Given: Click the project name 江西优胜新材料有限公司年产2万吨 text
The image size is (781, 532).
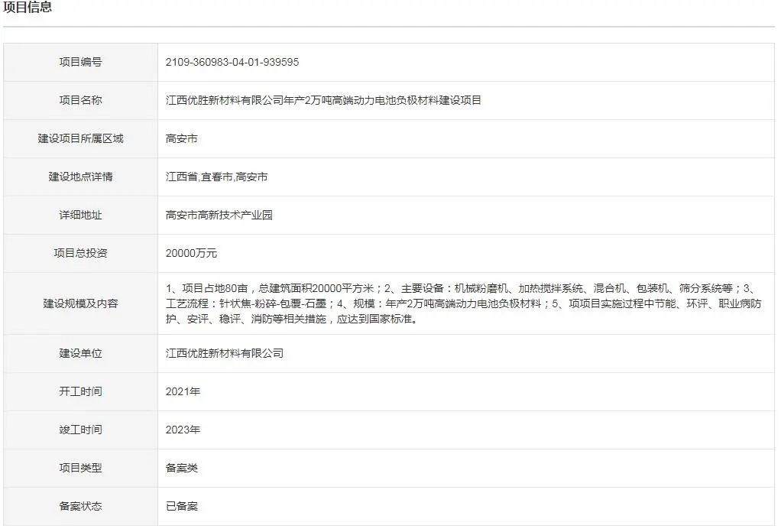Looking at the screenshot, I should (323, 100).
